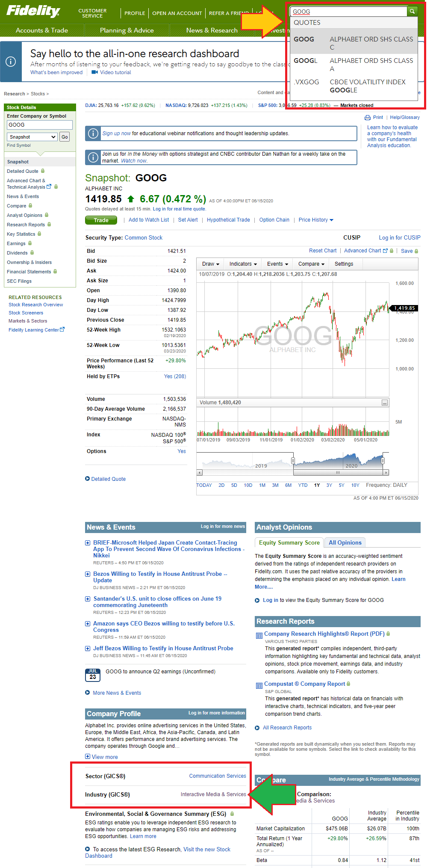442x868 pixels.
Task: Click lock icon beside Research Reports sidebar
Action: point(49,225)
